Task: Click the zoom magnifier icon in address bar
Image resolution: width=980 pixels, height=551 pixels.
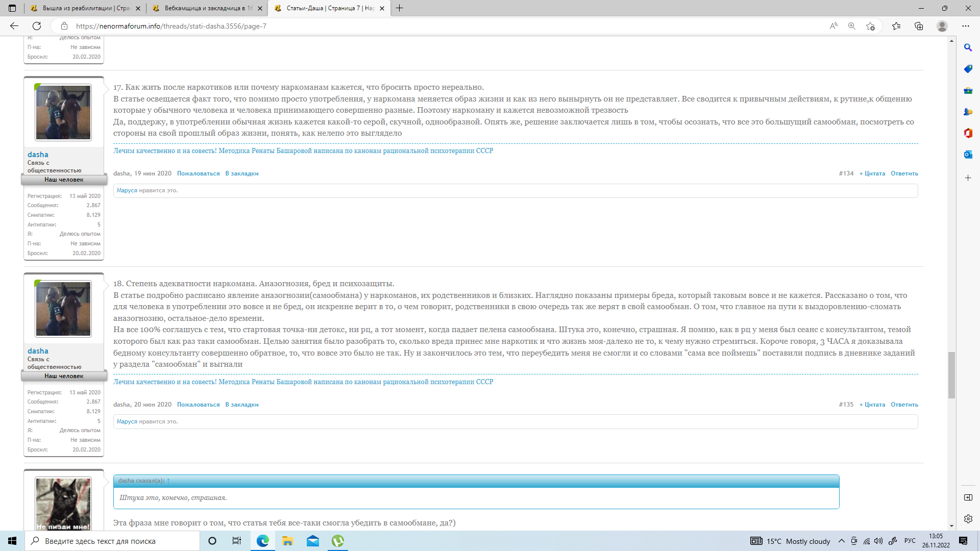Action: [852, 26]
